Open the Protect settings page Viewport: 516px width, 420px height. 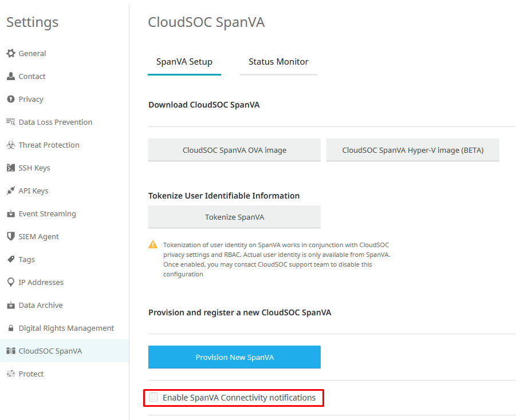(31, 374)
